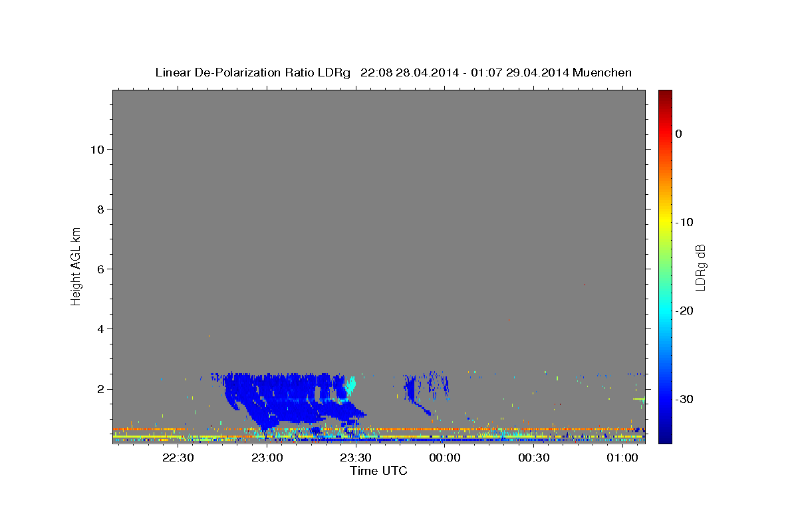The width and height of the screenshot is (798, 532).
Task: Click the LDRg dB colorbar label
Action: click(700, 267)
